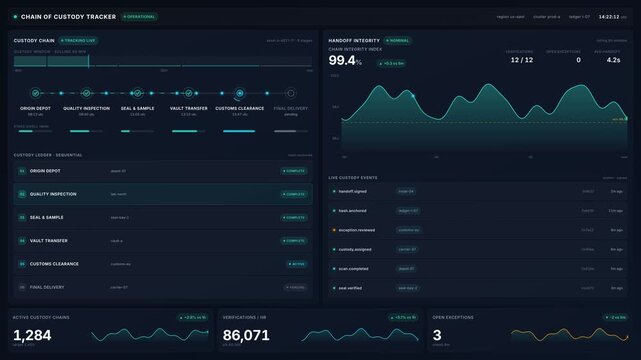Click the 4.2s average handoff value

click(613, 60)
